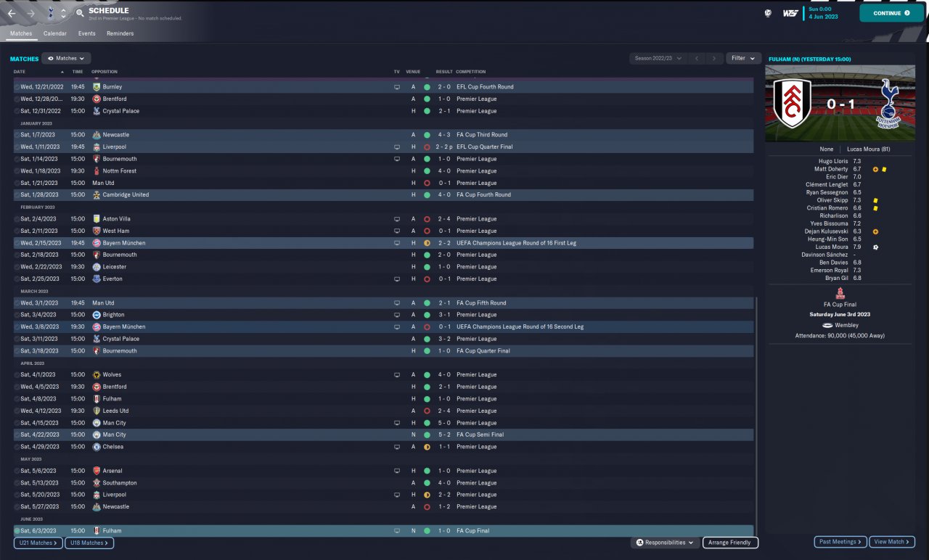
Task: Switch to the Reminders tab
Action: coord(120,33)
